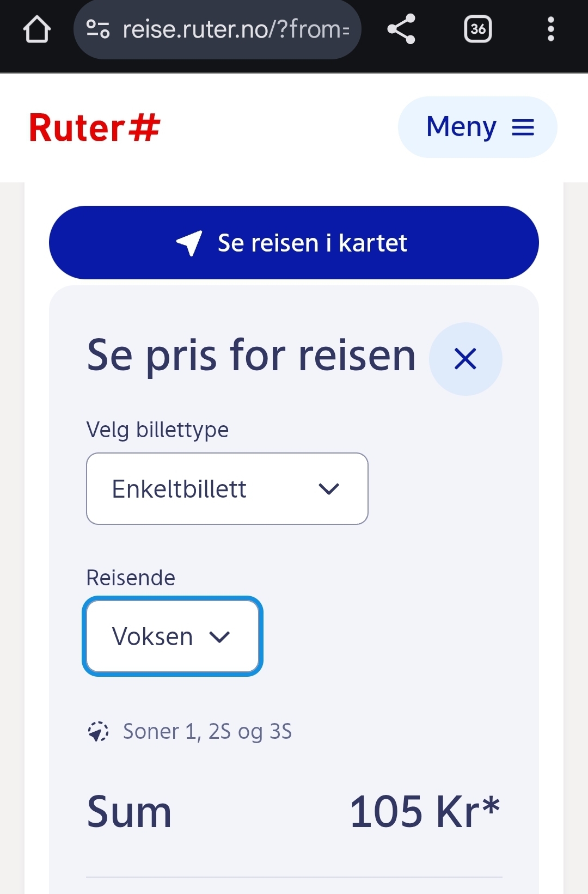Expand the Voksen traveller dropdown
This screenshot has height=894, width=588.
coord(172,636)
